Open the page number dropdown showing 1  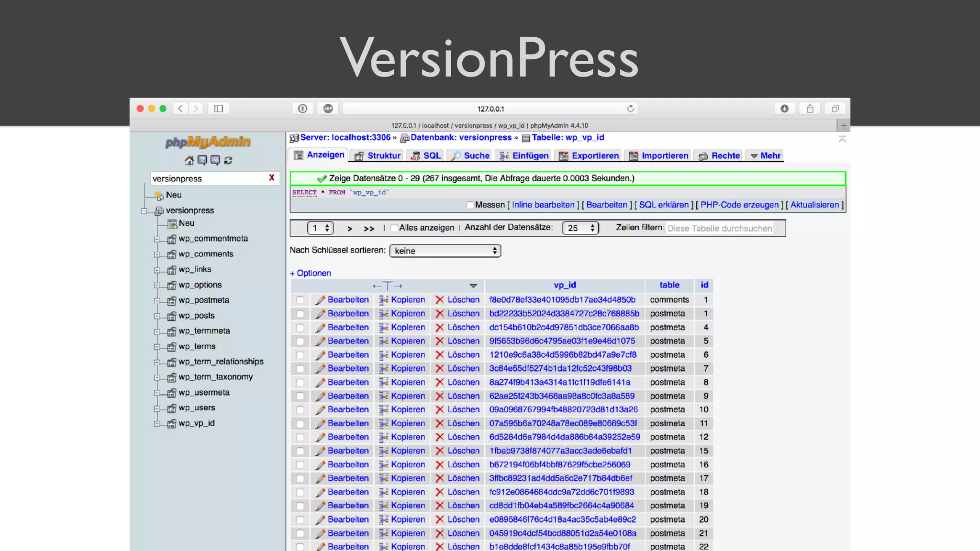320,228
